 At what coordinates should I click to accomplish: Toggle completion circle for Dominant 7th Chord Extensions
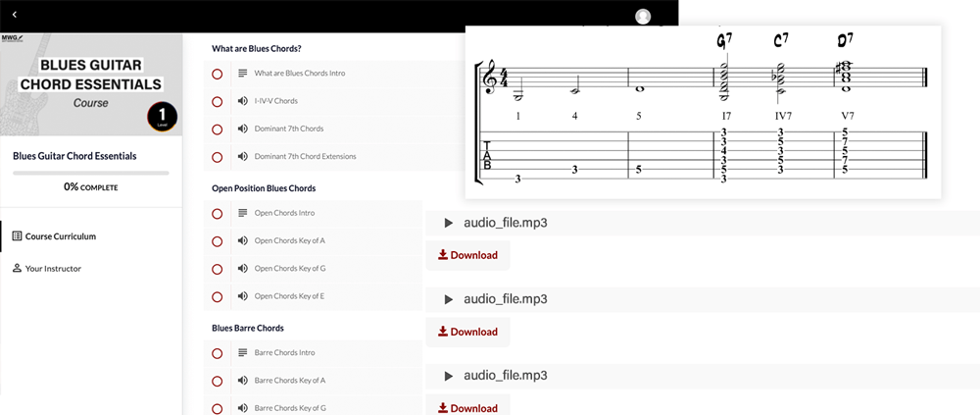click(x=217, y=157)
